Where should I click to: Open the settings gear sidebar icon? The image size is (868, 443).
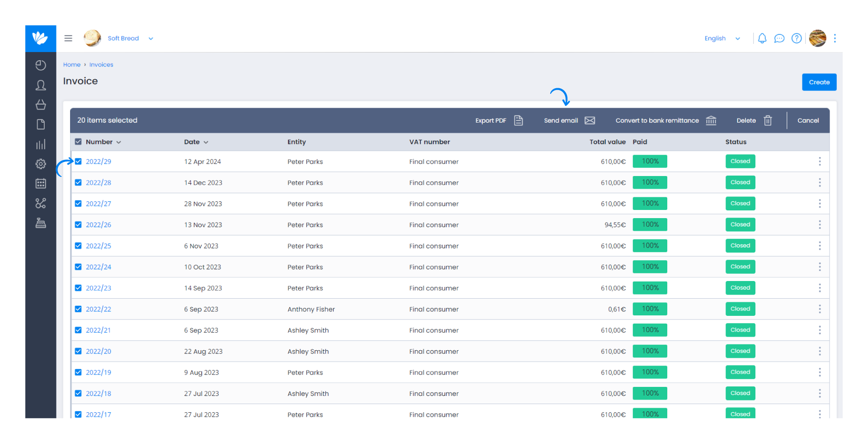point(41,164)
